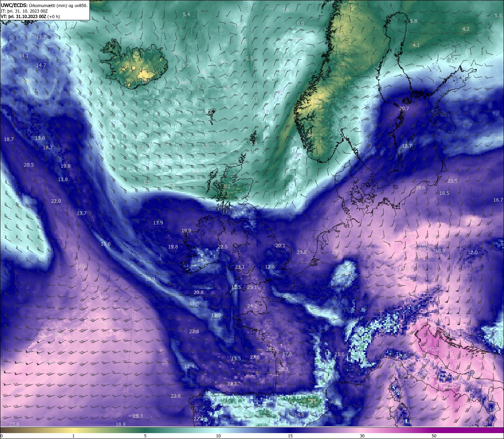Image resolution: width=504 pixels, height=439 pixels.
Task: Click the map value 13.5
Action: click(236, 359)
